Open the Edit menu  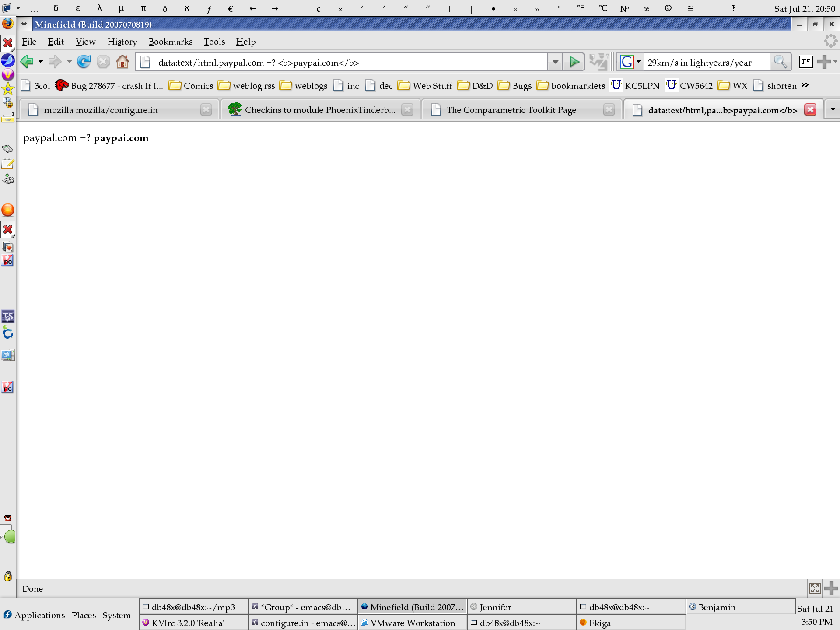(56, 42)
